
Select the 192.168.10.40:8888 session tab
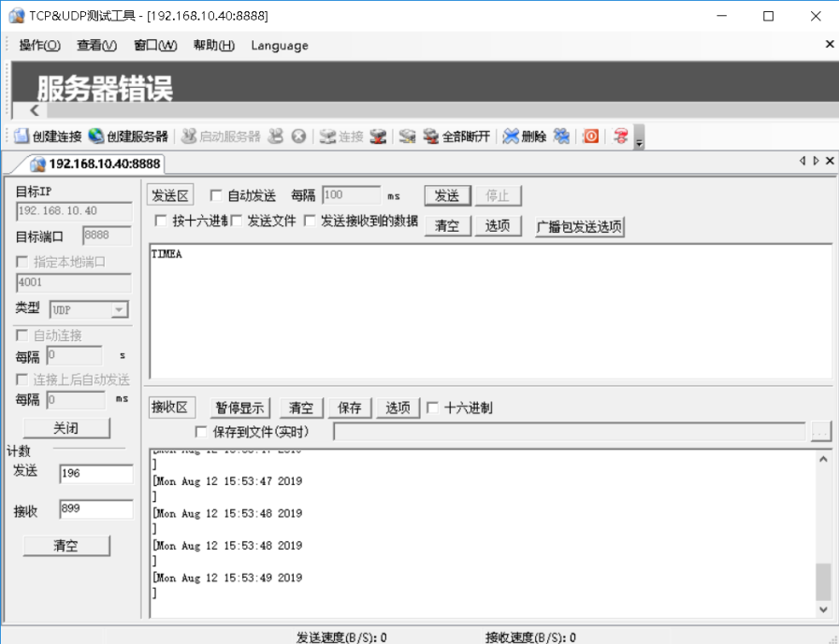point(97,163)
